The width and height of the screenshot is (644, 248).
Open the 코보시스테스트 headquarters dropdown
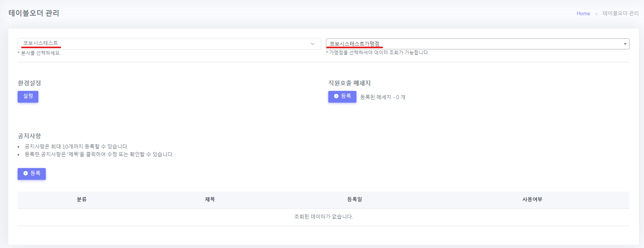point(169,44)
